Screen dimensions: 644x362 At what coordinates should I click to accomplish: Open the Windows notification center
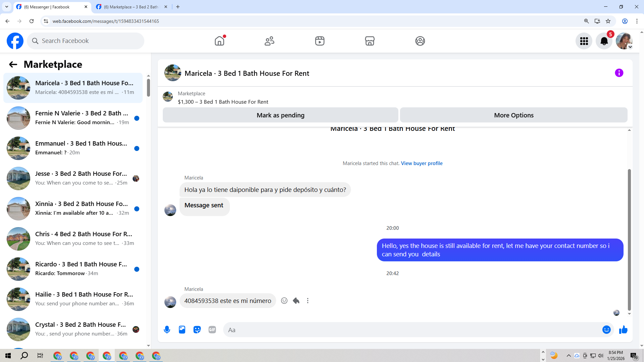point(634,356)
